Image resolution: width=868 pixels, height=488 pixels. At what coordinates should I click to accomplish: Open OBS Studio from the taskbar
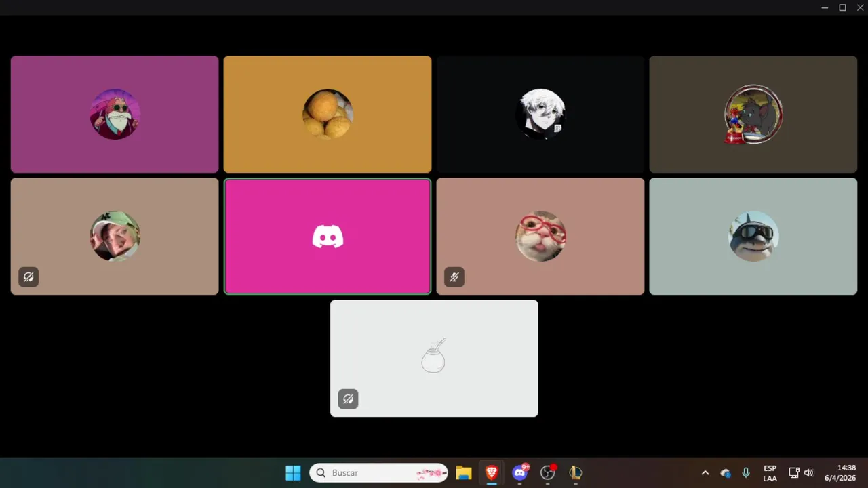pyautogui.click(x=548, y=472)
